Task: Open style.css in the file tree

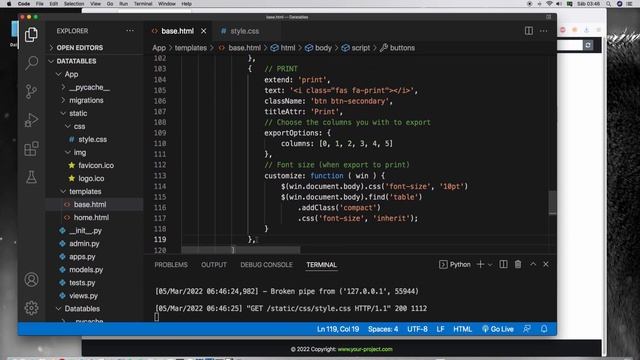Action: pos(92,140)
